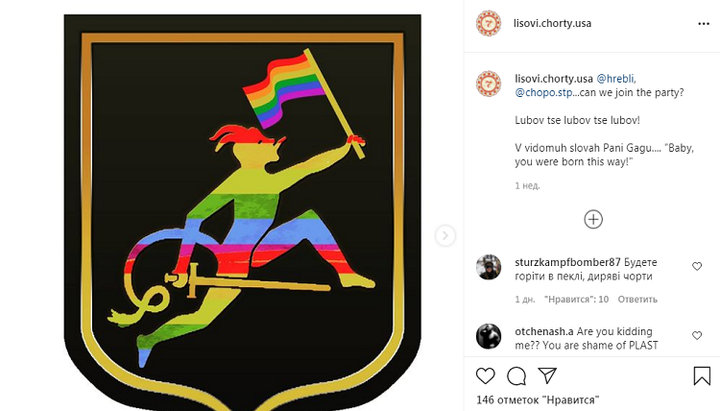
Task: Share post via paper plane icon
Action: click(x=547, y=376)
